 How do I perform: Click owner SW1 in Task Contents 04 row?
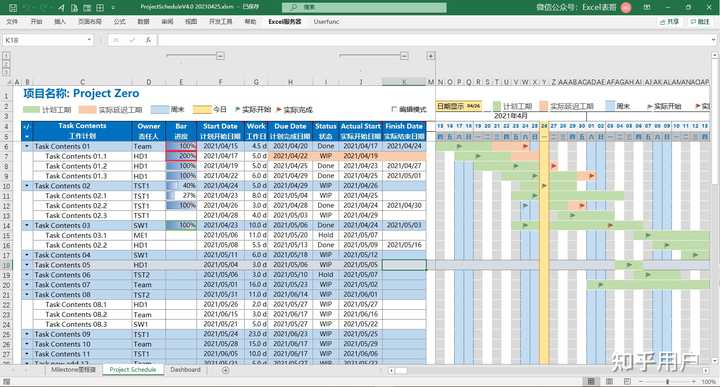coord(149,255)
